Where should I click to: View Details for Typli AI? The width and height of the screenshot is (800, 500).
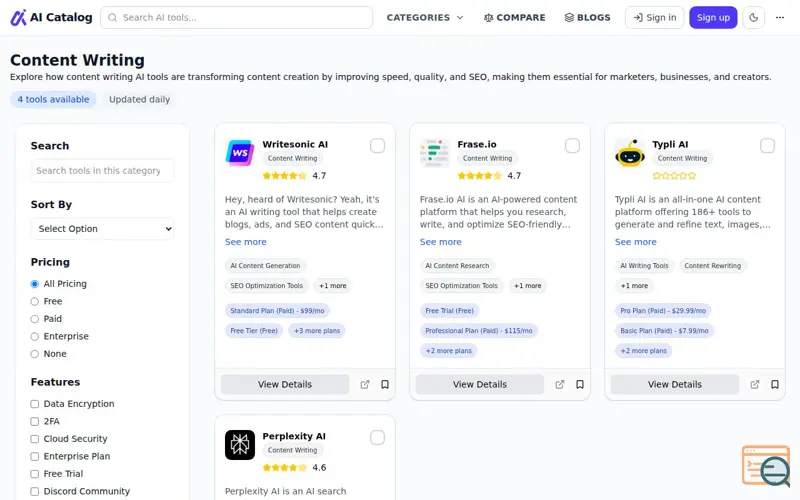674,384
